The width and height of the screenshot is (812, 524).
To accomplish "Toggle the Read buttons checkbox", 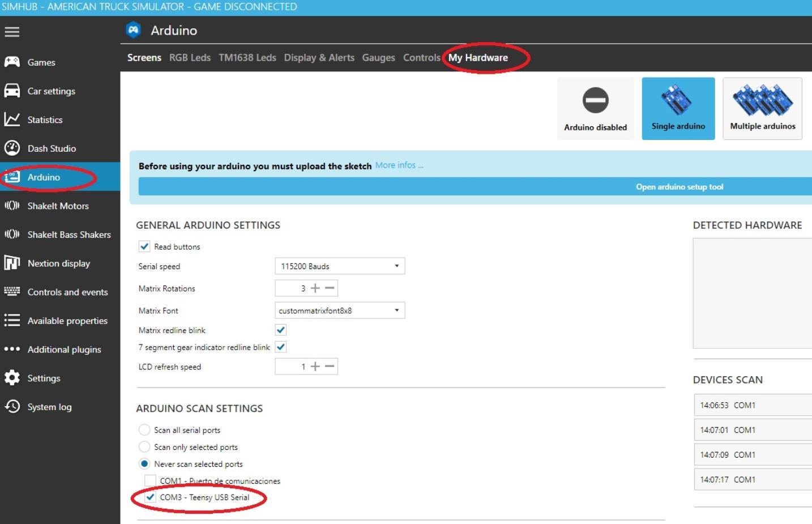I will coord(144,246).
